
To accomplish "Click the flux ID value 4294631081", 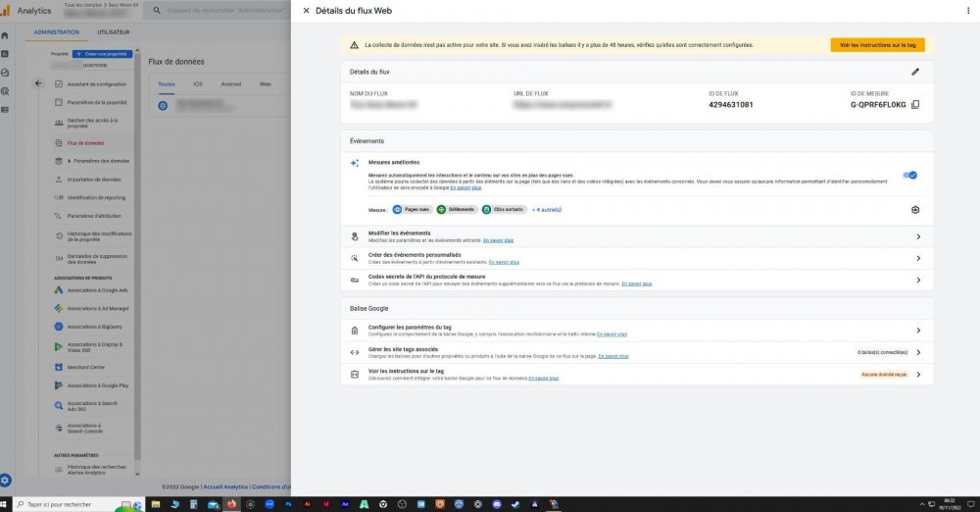I will tap(731, 105).
